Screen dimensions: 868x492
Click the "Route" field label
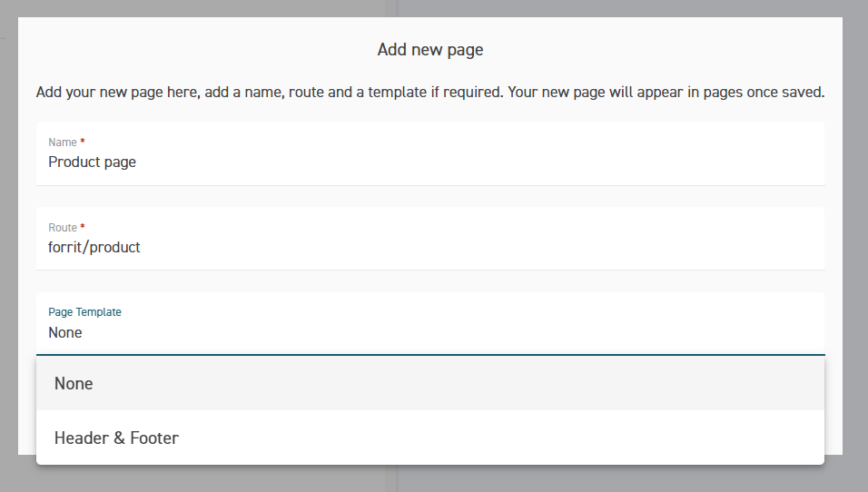[x=62, y=228]
